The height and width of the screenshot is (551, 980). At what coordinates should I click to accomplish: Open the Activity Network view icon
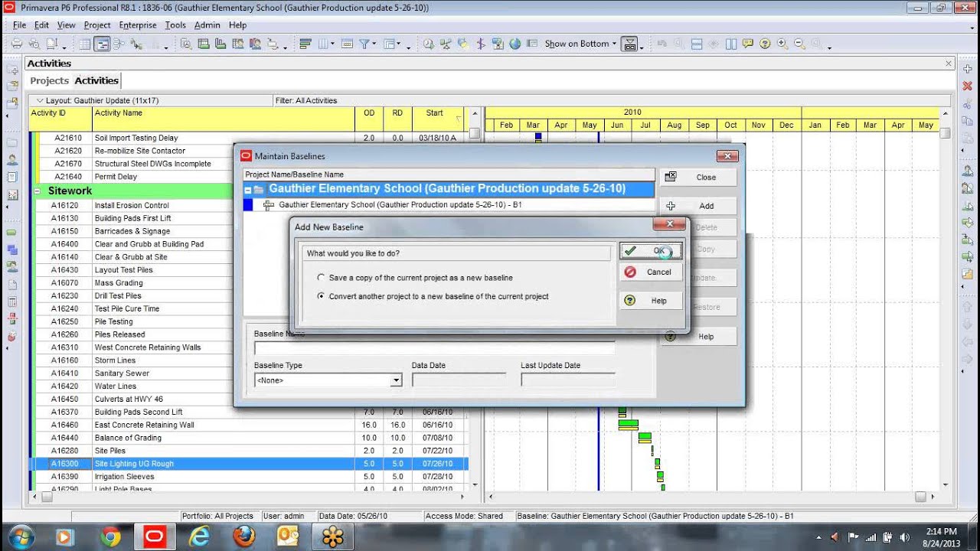pyautogui.click(x=119, y=44)
